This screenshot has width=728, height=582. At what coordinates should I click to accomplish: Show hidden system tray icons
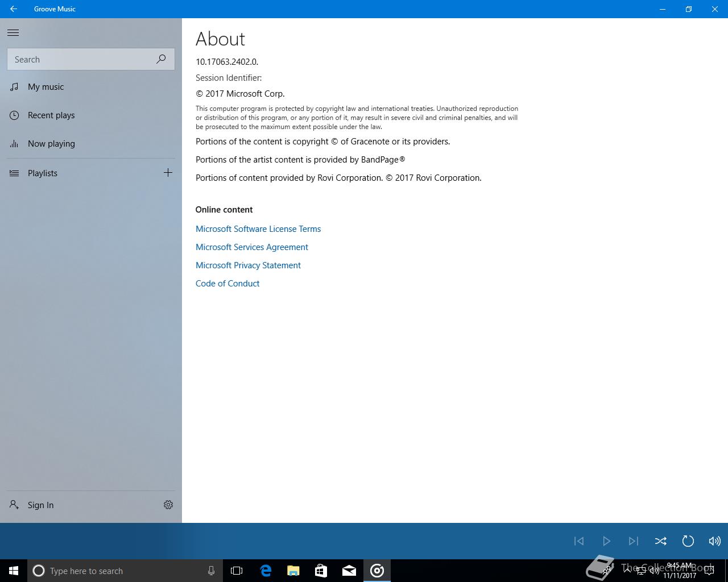point(627,571)
